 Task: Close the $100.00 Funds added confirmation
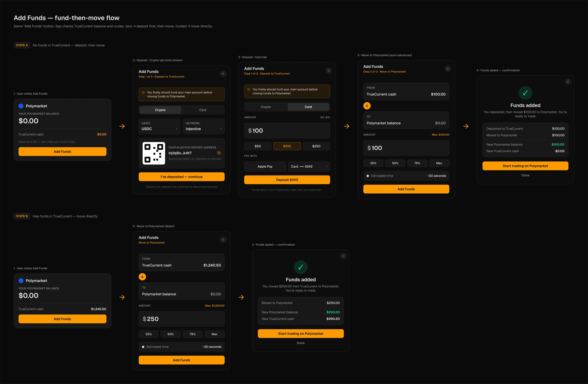coord(568,81)
